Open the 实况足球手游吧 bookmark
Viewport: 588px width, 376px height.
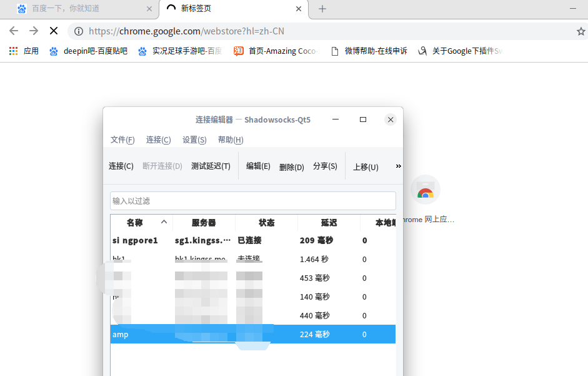(180, 51)
